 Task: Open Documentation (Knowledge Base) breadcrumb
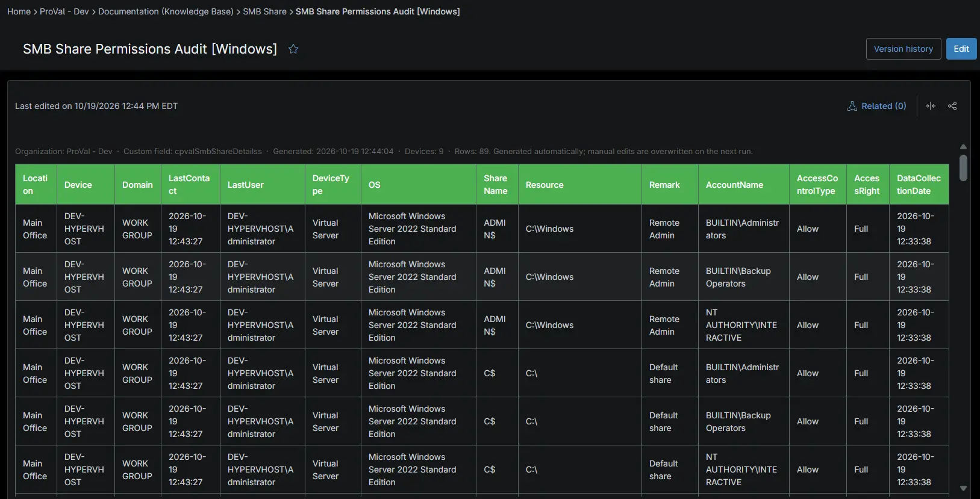pos(166,11)
